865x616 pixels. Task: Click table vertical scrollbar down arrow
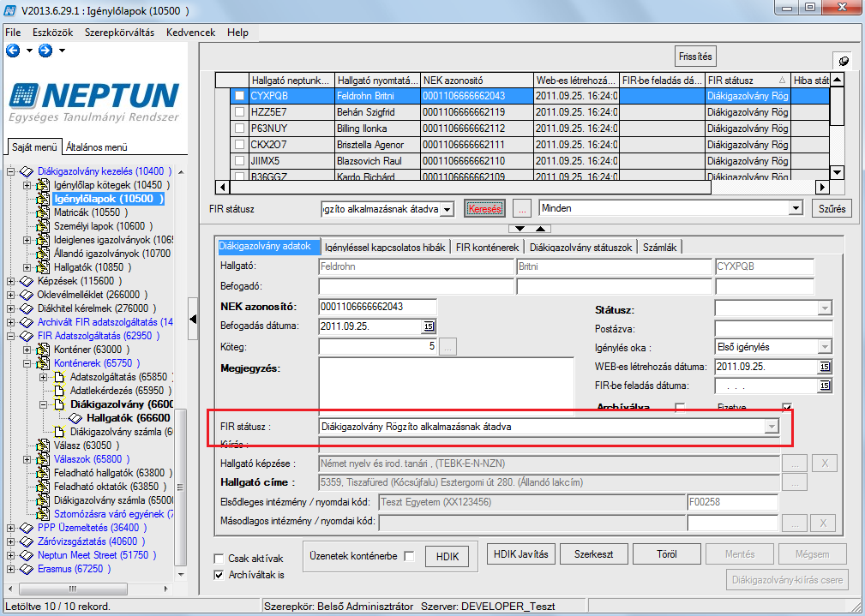(x=837, y=172)
